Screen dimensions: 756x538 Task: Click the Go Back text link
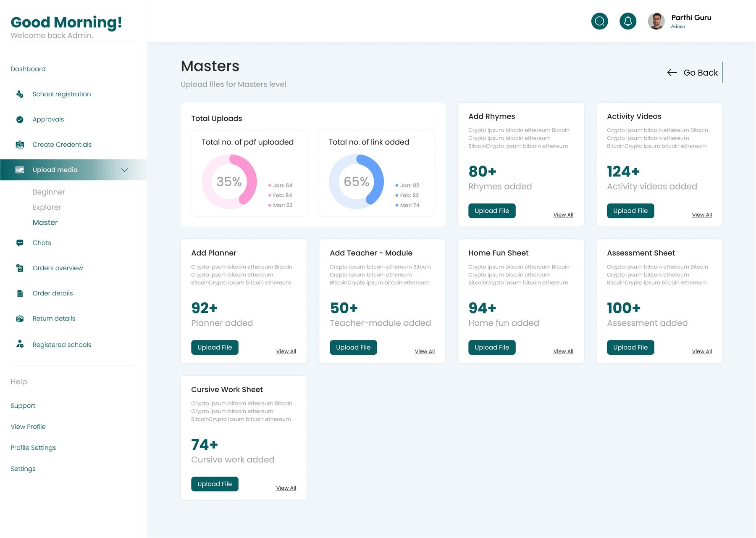click(701, 72)
